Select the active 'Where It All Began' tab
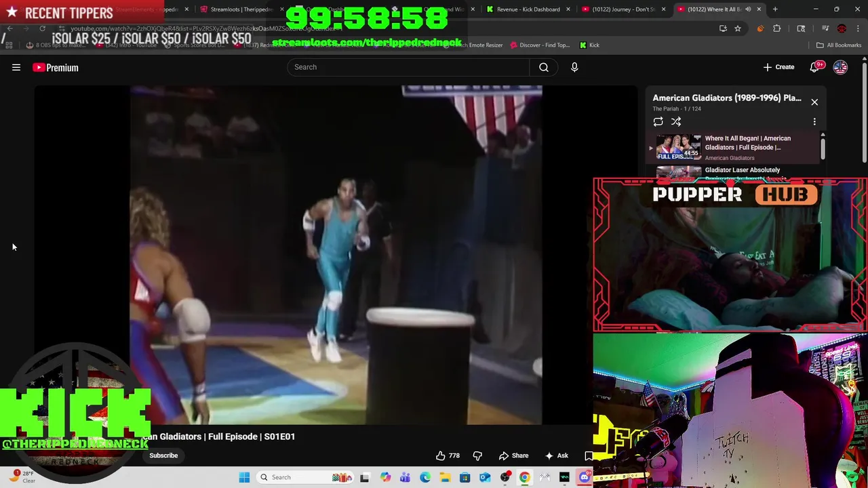Screen dimensions: 868x488 719,9
